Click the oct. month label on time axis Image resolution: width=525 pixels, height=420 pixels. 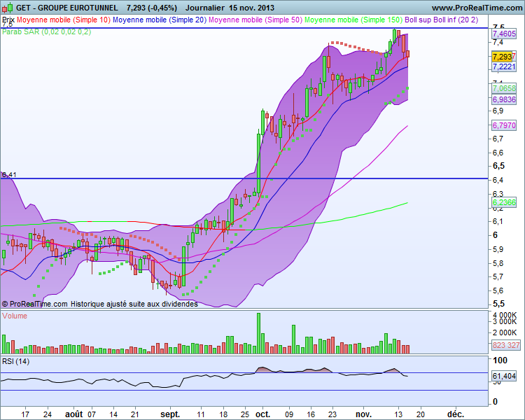[x=262, y=414]
